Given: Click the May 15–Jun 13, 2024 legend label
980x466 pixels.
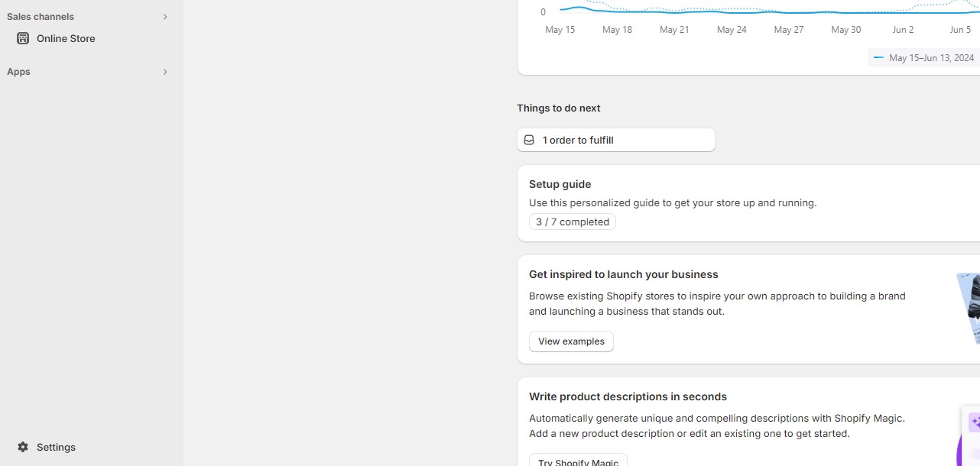Looking at the screenshot, I should click(x=931, y=58).
